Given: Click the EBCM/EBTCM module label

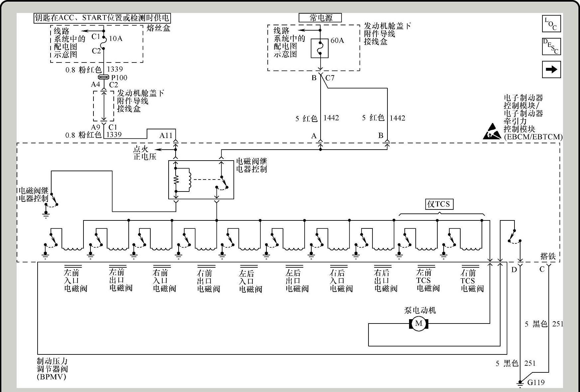Looking at the screenshot, I should click(x=533, y=117).
